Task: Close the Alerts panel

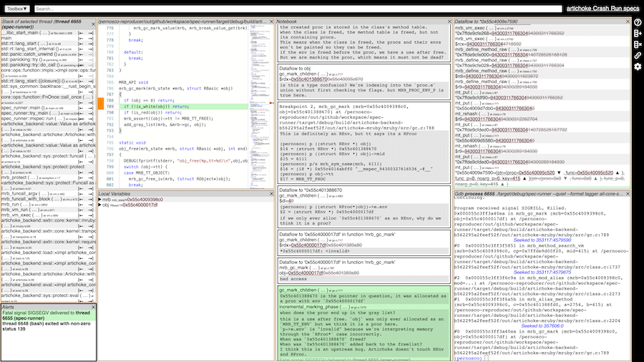Action: coord(93,307)
